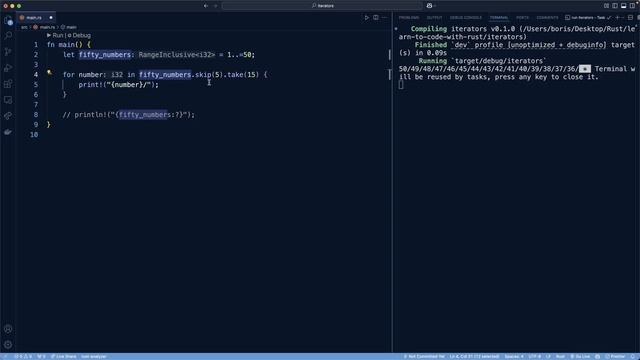640x360 pixels.
Task: Open errors and warnings in status bar
Action: coord(23,356)
